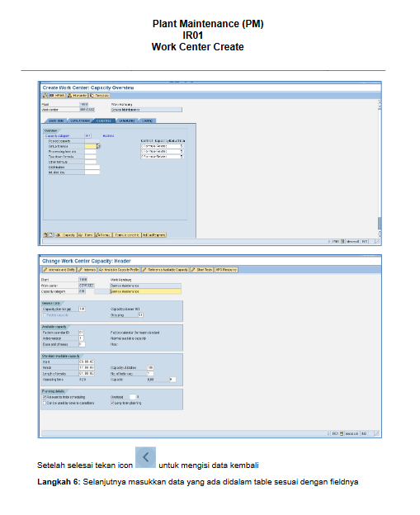Click the Intervals and Shifts button
Viewport: 420px width, 515px height.
click(x=59, y=270)
